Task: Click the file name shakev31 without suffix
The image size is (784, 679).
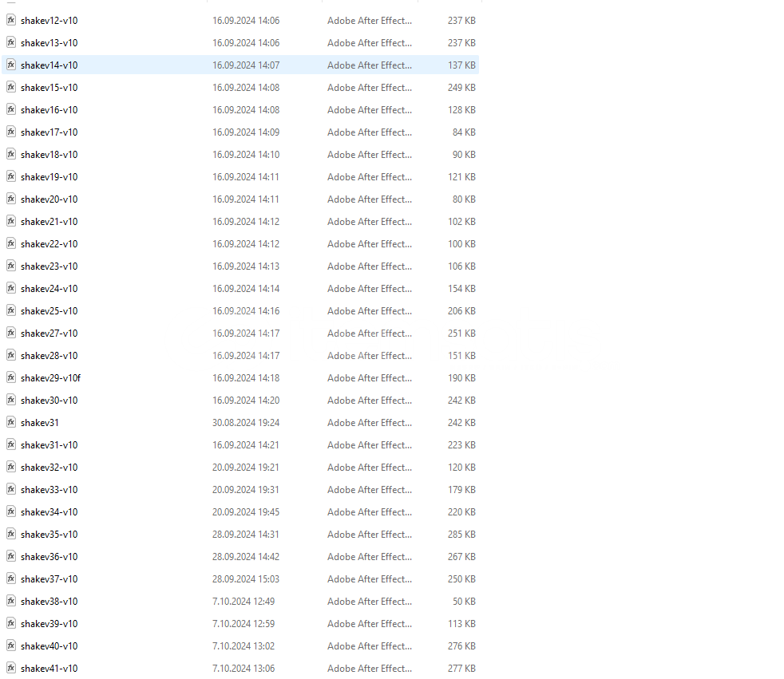Action: tap(39, 423)
